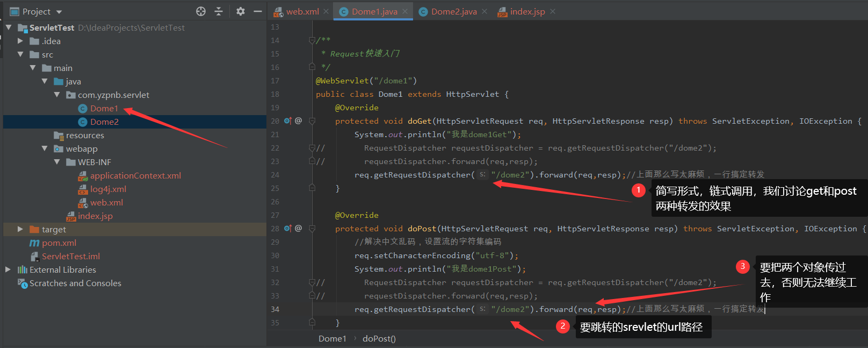
Task: Click the @ gutter marker on line 20
Action: 298,121
